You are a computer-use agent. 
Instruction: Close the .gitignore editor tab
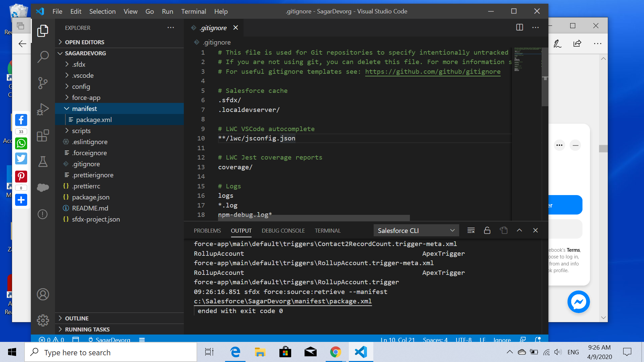tap(236, 27)
